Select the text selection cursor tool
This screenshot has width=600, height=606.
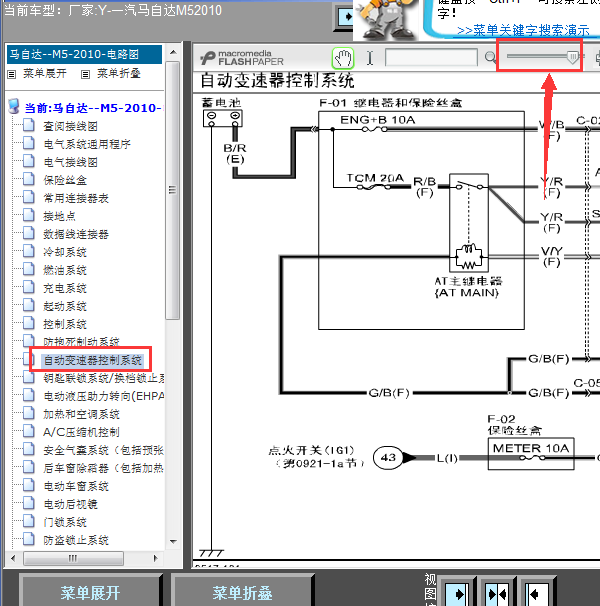(x=370, y=58)
